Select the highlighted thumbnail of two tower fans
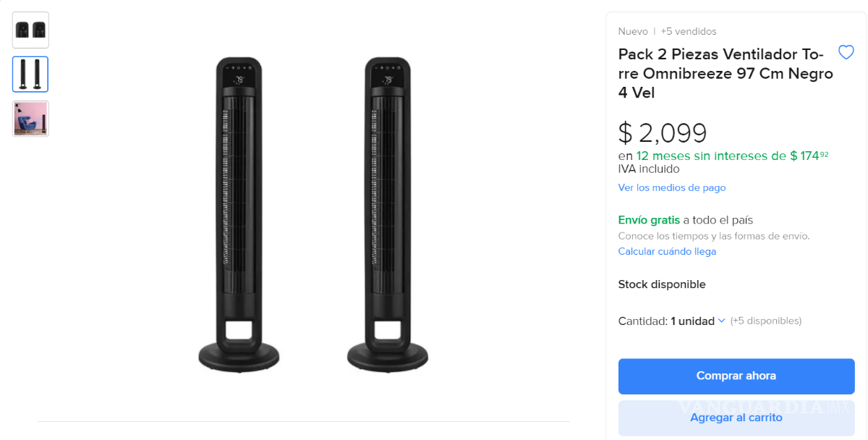The image size is (868, 440). click(30, 74)
